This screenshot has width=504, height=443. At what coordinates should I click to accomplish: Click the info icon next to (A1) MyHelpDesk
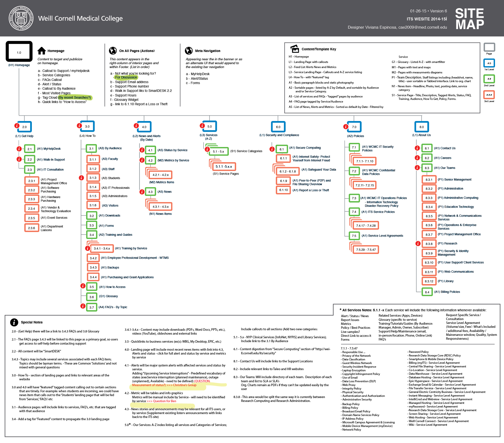click(x=19, y=149)
